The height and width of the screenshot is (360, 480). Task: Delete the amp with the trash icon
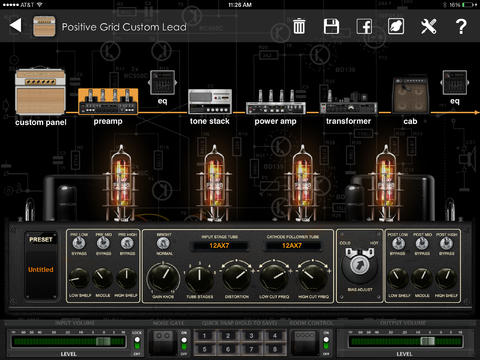(x=299, y=26)
